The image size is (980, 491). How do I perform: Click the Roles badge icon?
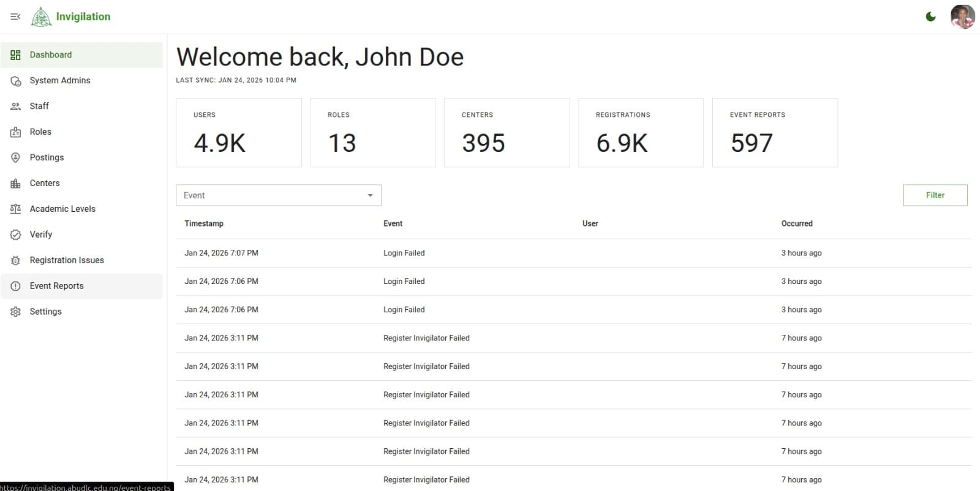point(16,132)
